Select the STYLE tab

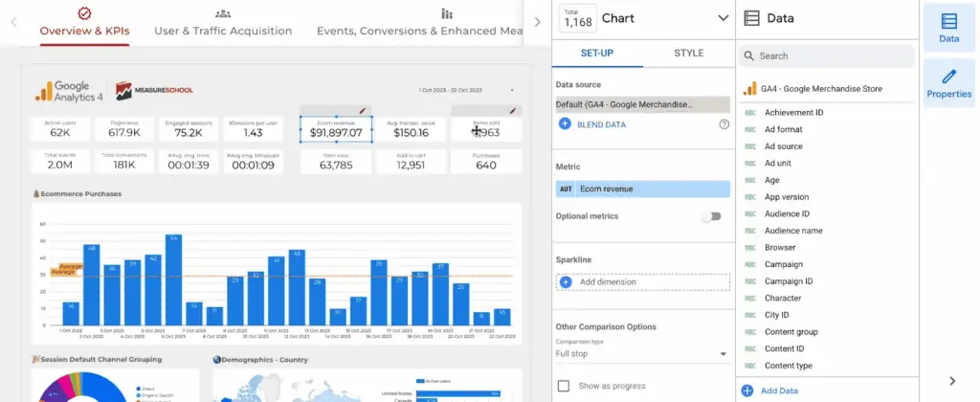pos(689,54)
